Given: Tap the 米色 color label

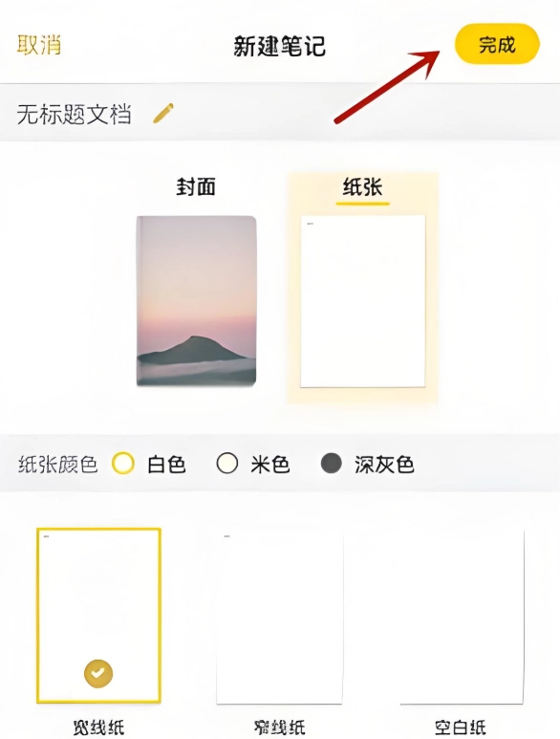Looking at the screenshot, I should pos(269,465).
